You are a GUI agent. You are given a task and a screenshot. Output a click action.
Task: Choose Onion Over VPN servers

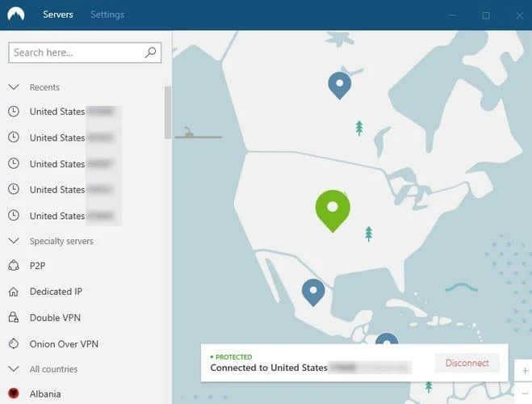[64, 343]
